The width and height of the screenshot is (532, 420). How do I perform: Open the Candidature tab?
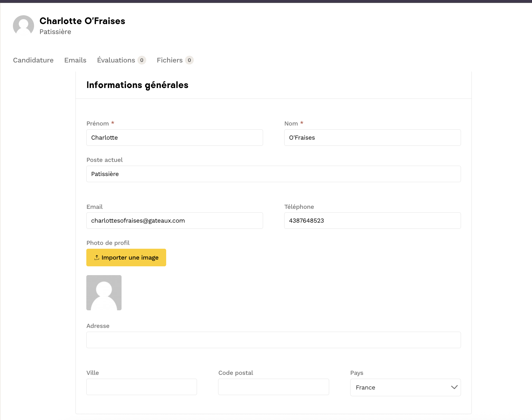33,60
